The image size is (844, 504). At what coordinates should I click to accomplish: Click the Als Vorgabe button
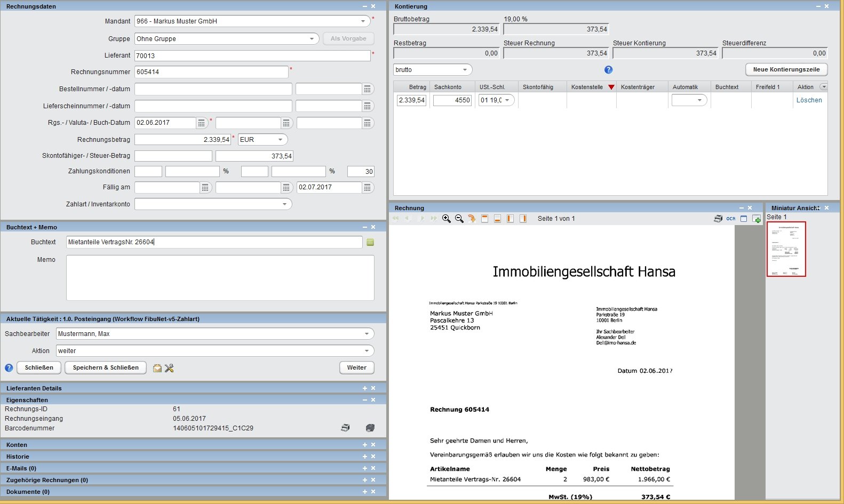[x=348, y=39]
